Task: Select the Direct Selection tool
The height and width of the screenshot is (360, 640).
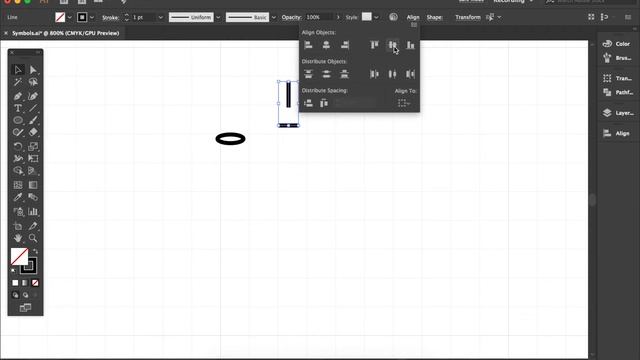Action: pos(33,70)
